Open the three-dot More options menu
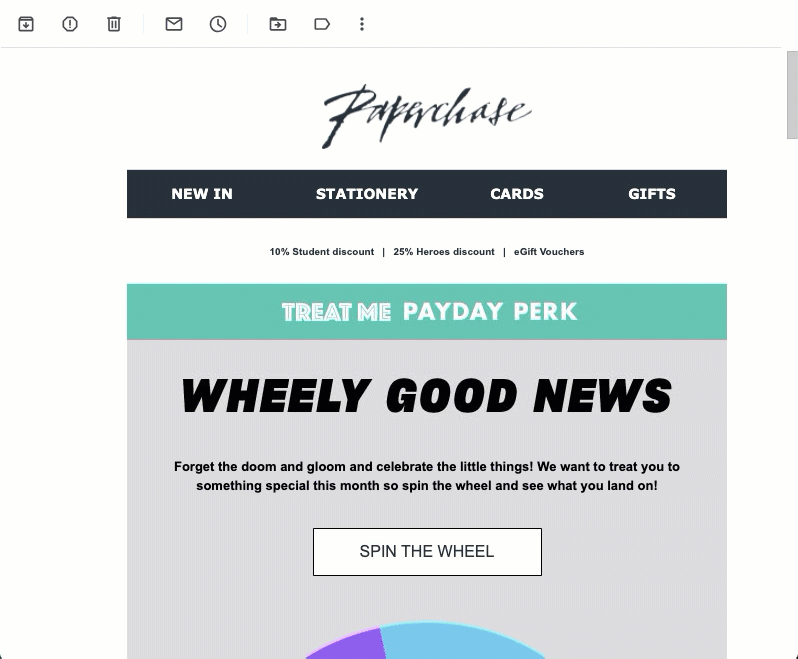The height and width of the screenshot is (659, 798). pos(362,24)
